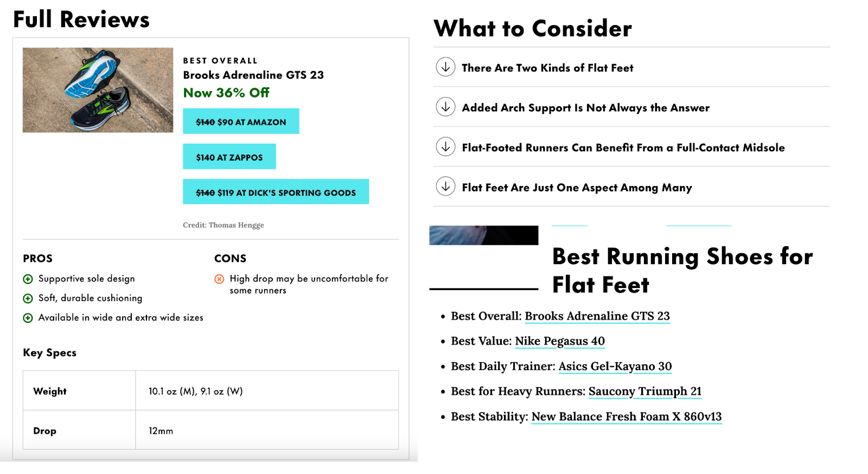Screen dimensions: 868x474
Task: Open the Brooks Adrenaline GTS 23 link
Action: [597, 316]
